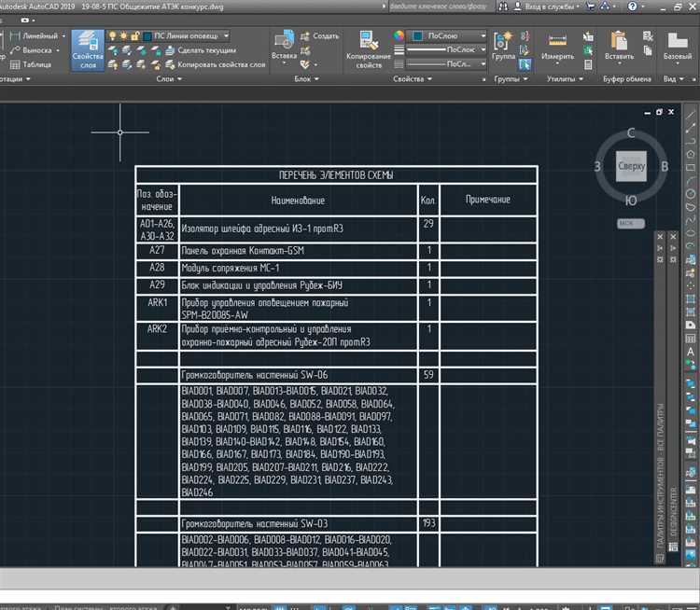Click the Измерить measure tool
This screenshot has width=700, height=610.
557,46
